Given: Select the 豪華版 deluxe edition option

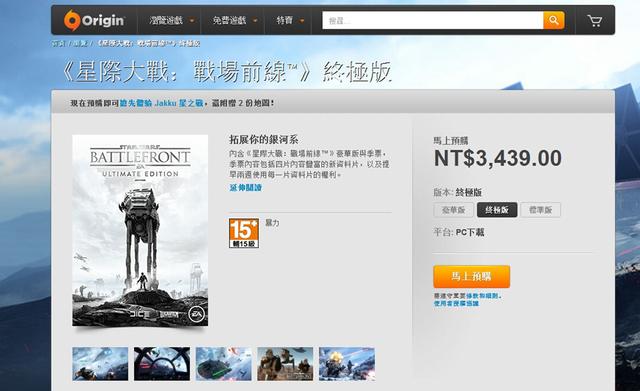Looking at the screenshot, I should (x=453, y=210).
